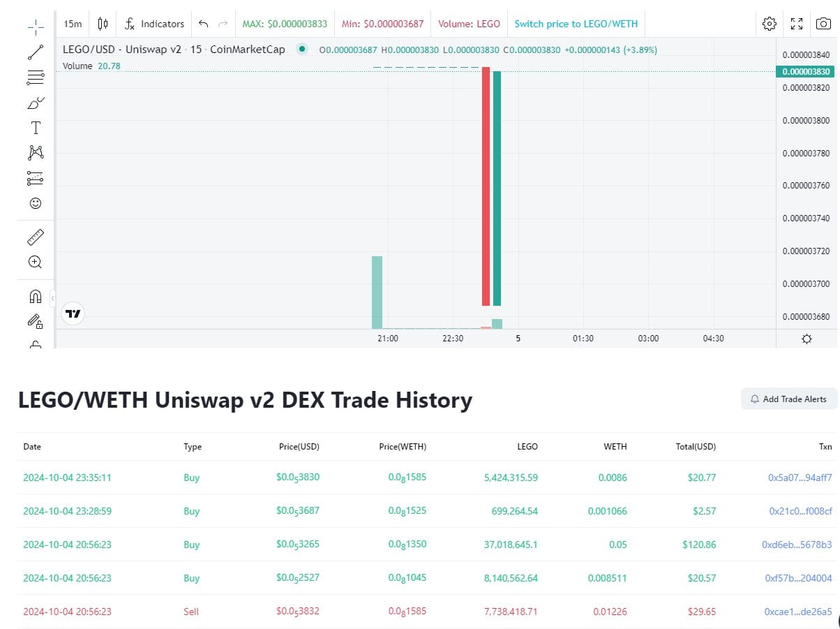
Task: Open the forecasting and measurement tools
Action: (x=36, y=178)
